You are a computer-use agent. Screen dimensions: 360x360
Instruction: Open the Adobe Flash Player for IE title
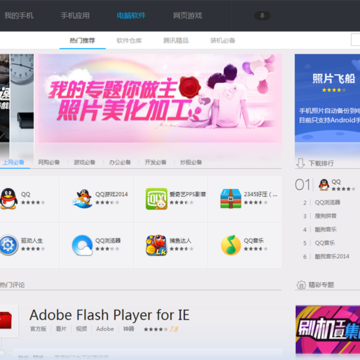109,315
